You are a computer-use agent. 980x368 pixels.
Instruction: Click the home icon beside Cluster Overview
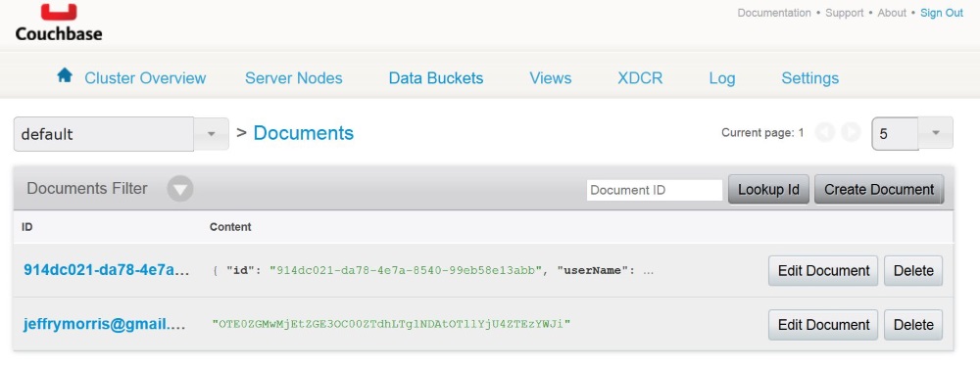[65, 76]
